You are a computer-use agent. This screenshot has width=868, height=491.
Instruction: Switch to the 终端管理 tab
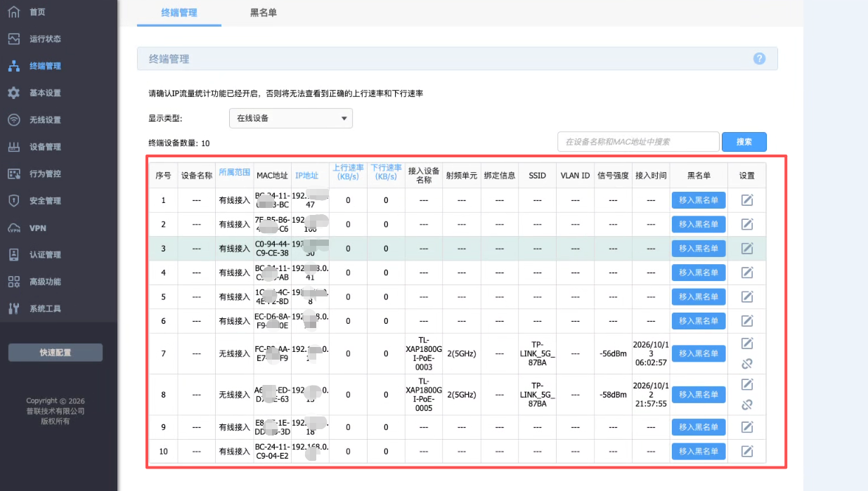click(x=179, y=13)
